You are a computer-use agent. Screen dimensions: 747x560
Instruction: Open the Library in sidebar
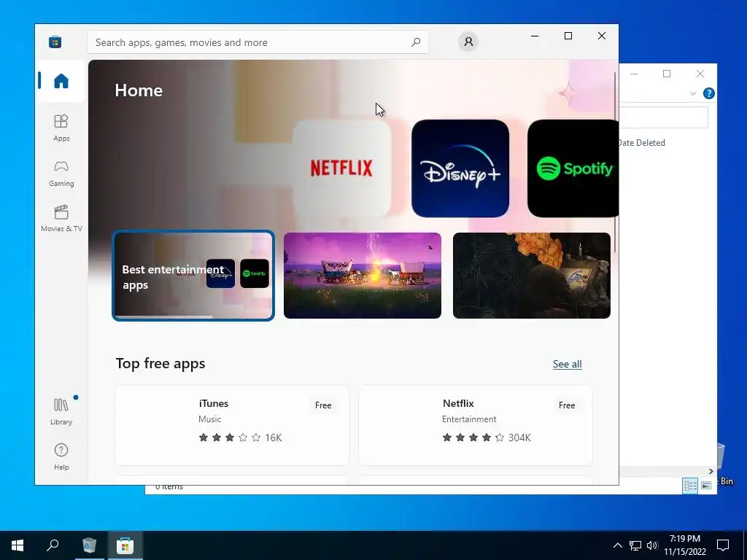click(x=61, y=411)
